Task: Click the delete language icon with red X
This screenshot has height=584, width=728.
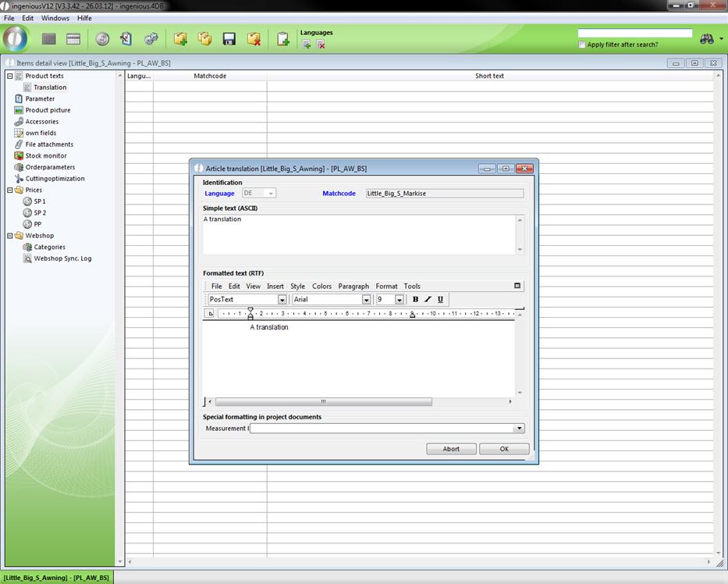Action: 321,45
